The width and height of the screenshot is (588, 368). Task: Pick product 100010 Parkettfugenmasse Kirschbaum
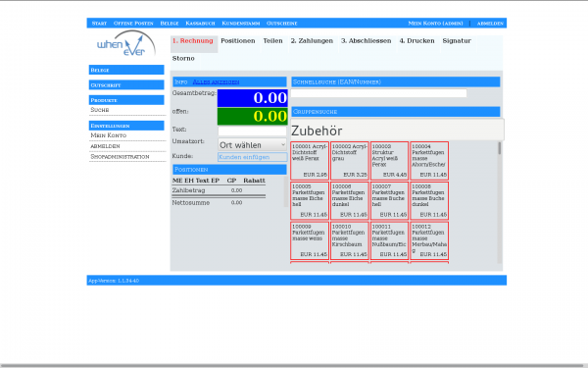tap(350, 240)
